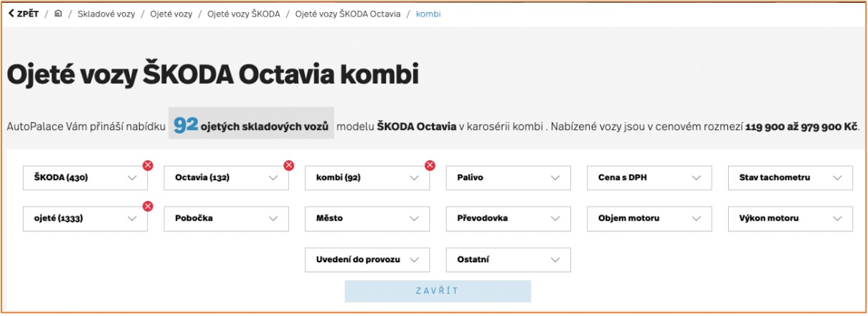Expand the Ostatní filter
868x316 pixels.
point(509,259)
